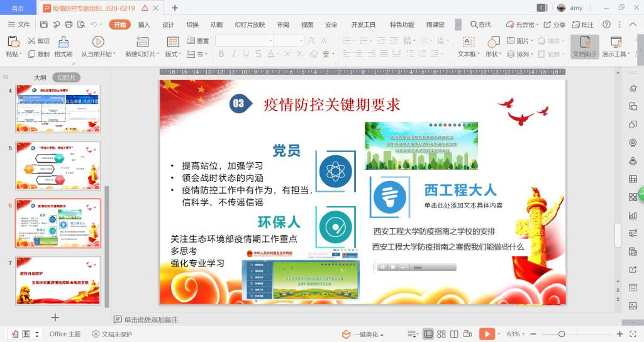The height and width of the screenshot is (342, 644).
Task: Click the one-click beautify (一键美化) button
Action: coord(363,334)
